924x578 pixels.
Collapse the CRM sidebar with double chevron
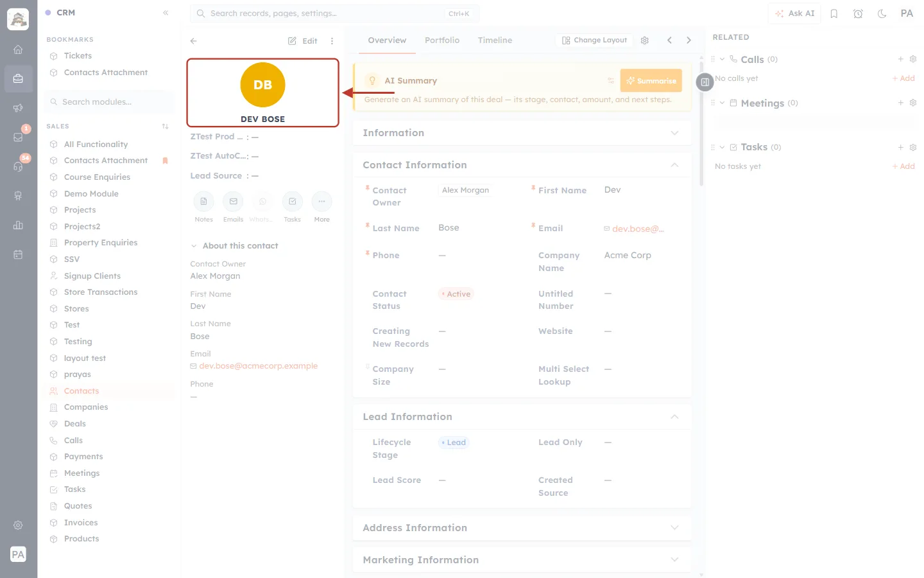click(166, 13)
